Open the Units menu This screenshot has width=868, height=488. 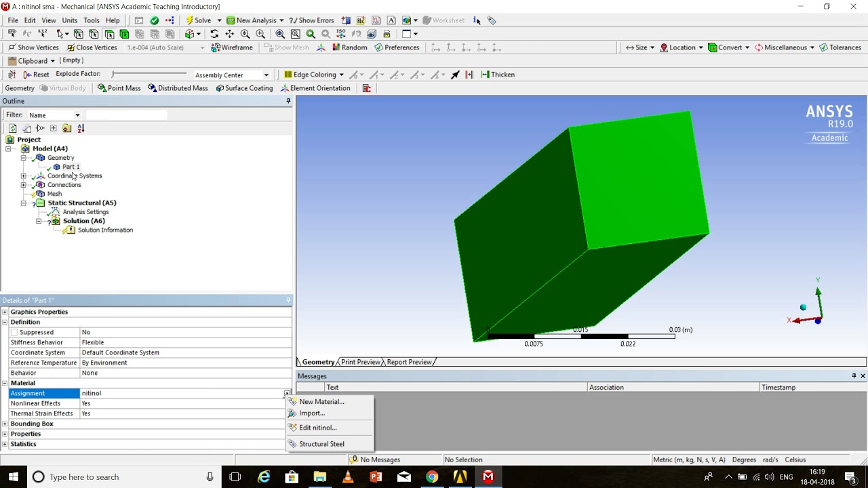click(x=70, y=20)
